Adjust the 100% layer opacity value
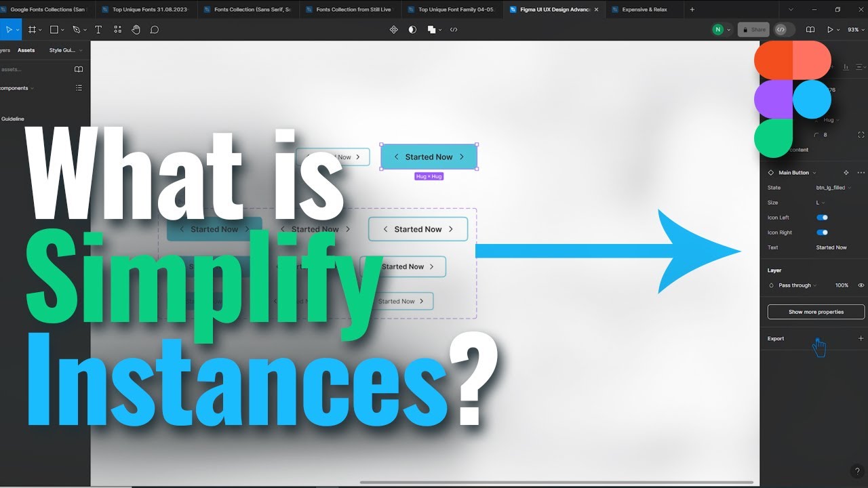868x488 pixels. 841,285
